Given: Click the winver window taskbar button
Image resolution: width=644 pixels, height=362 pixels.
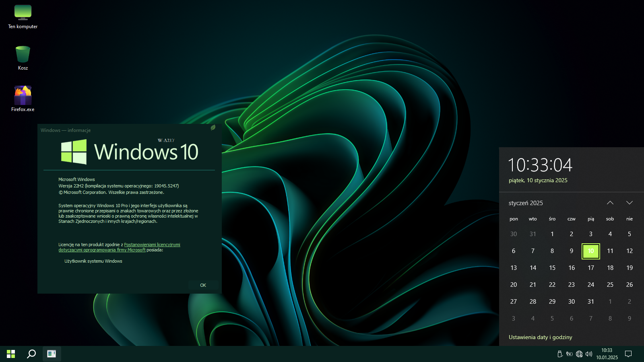Looking at the screenshot, I should click(52, 354).
